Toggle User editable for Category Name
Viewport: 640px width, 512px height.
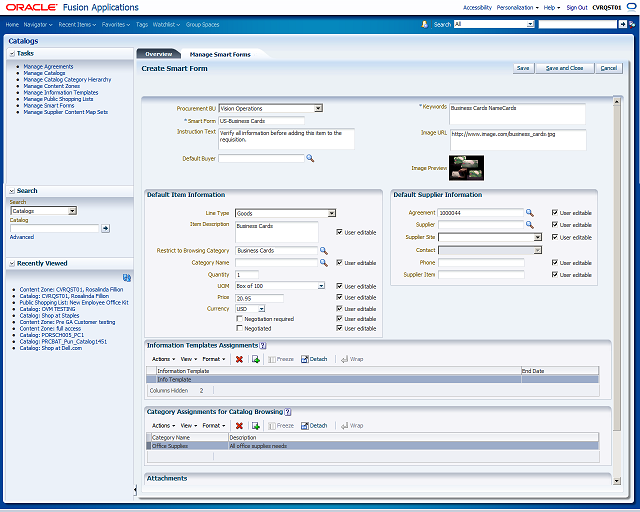tap(339, 263)
